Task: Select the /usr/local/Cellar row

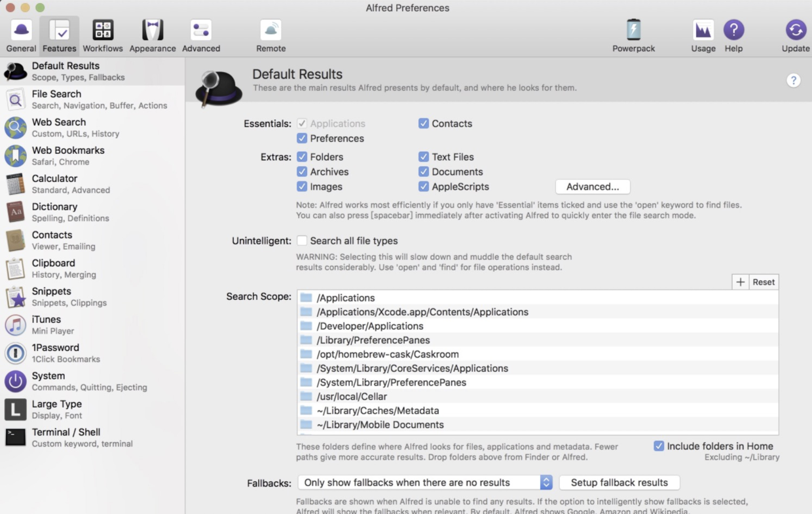Action: [x=538, y=396]
